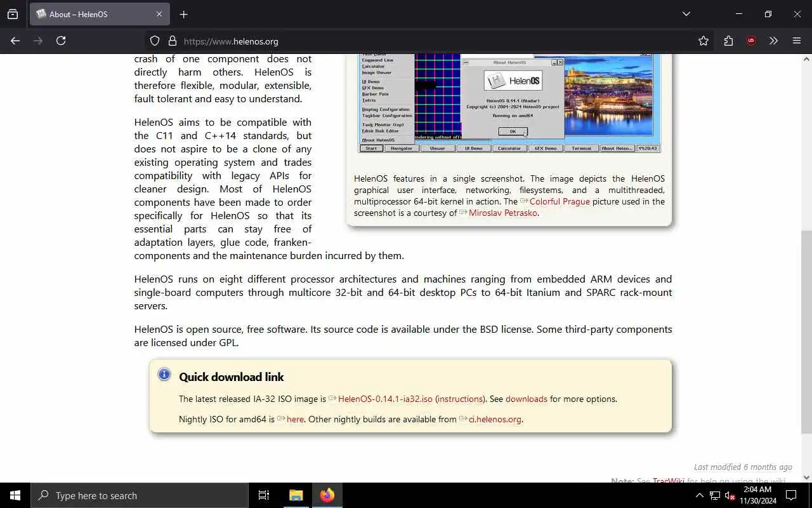Go back one page

(15, 41)
